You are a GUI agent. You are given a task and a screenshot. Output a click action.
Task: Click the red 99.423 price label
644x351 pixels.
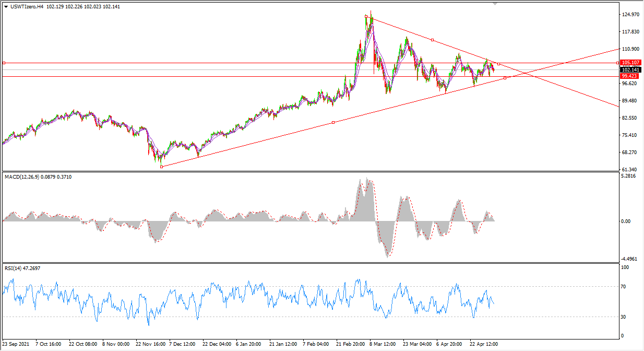click(630, 76)
